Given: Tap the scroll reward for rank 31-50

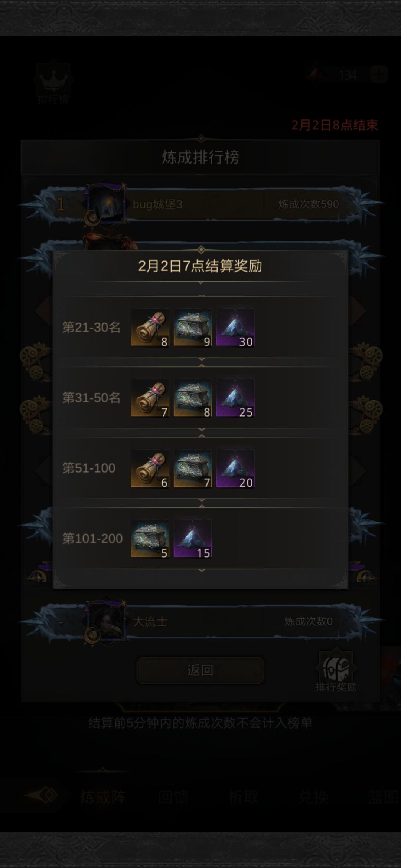Looking at the screenshot, I should tap(150, 398).
